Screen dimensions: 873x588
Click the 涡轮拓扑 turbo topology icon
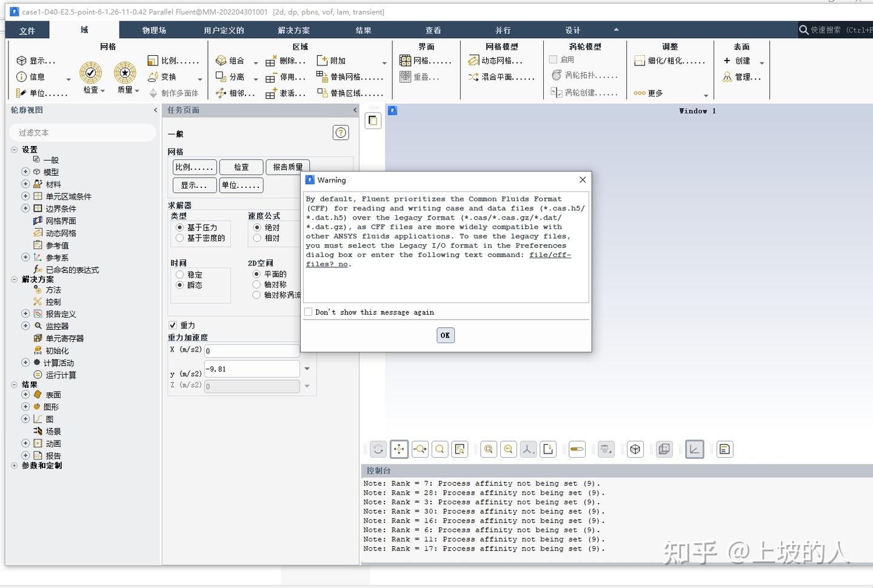577,75
